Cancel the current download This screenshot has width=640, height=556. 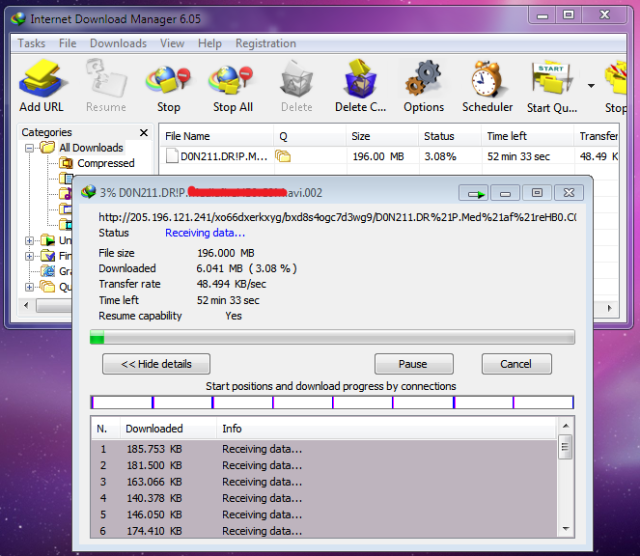[516, 364]
